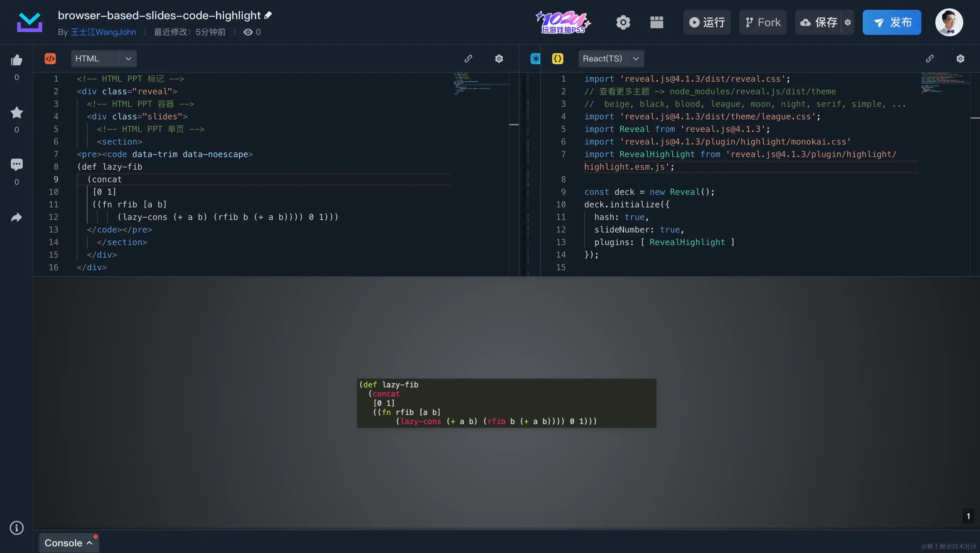Edit the project title via the pencil icon

pos(268,15)
